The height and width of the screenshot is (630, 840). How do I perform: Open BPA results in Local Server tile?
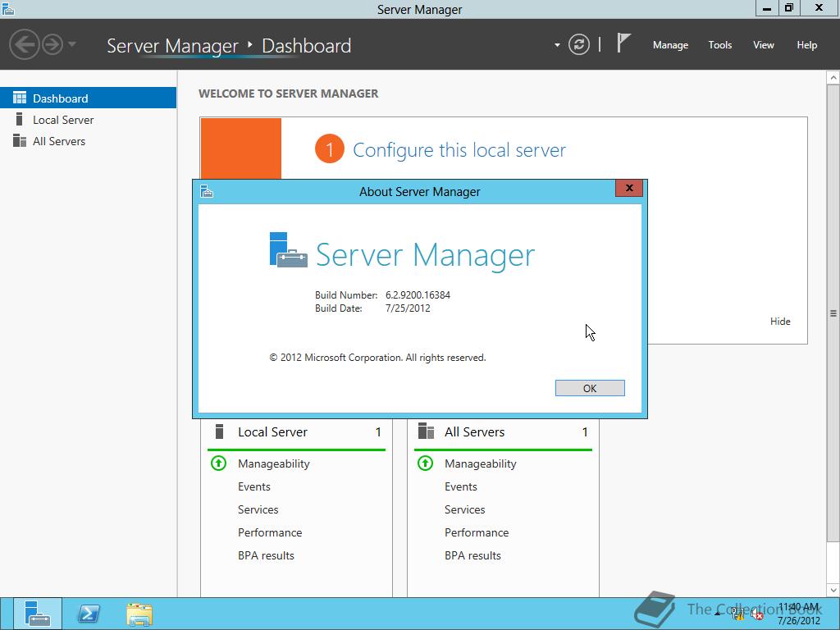(267, 555)
